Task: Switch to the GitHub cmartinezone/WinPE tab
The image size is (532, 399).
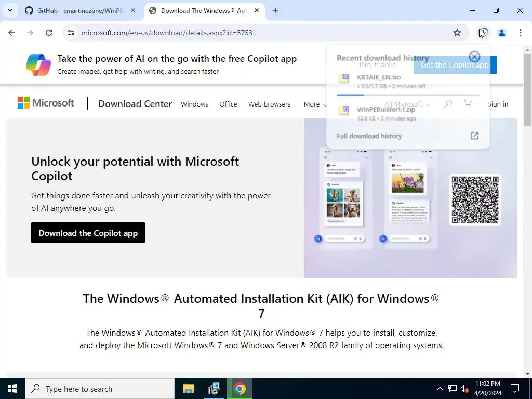Action: click(x=81, y=10)
